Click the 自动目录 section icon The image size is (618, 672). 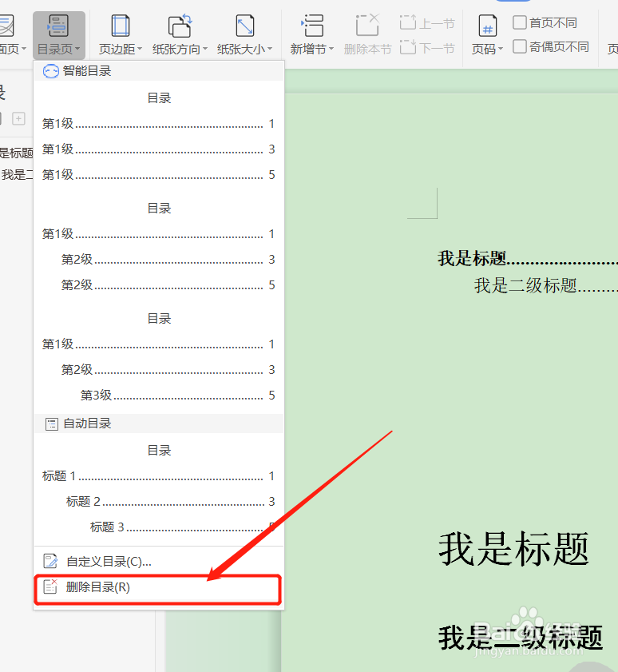(x=51, y=424)
